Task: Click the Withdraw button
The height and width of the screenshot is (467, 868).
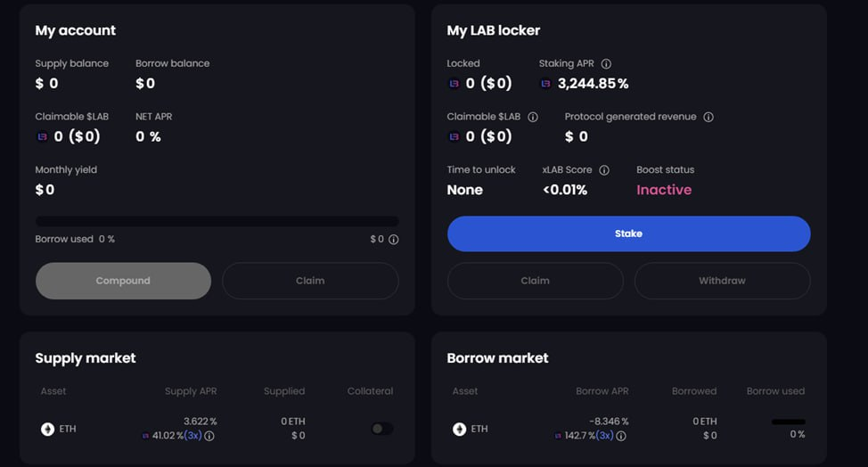Action: coord(722,281)
